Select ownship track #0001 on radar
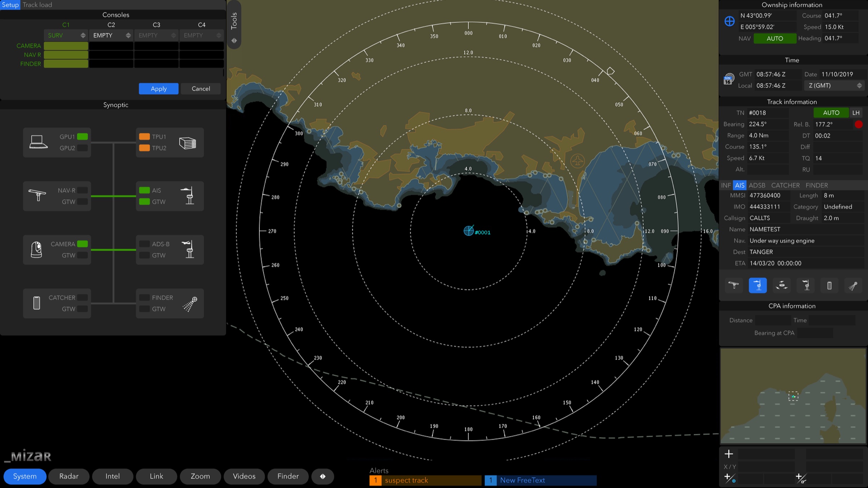The width and height of the screenshot is (868, 488). (469, 230)
